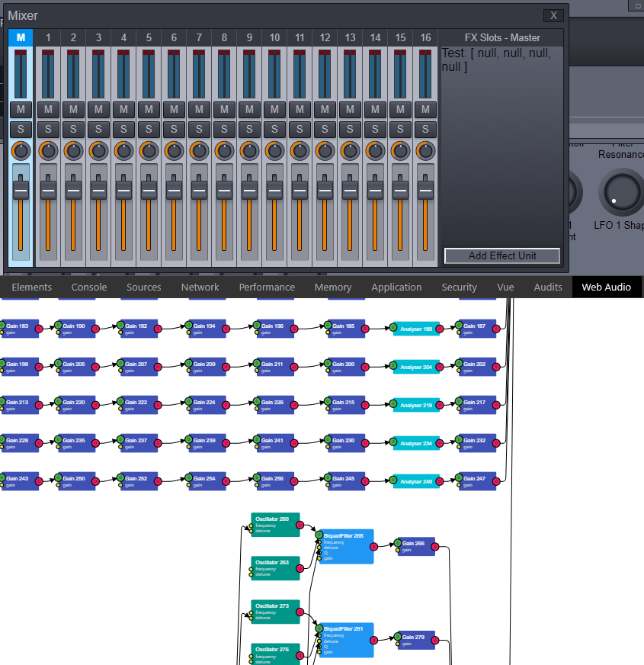Select the Gain 230 node
This screenshot has height=665, width=644.
346,443
